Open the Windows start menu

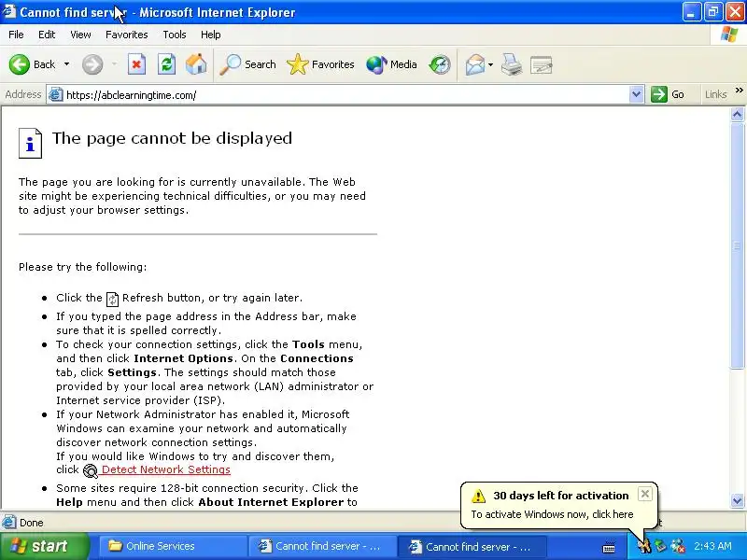[45, 546]
